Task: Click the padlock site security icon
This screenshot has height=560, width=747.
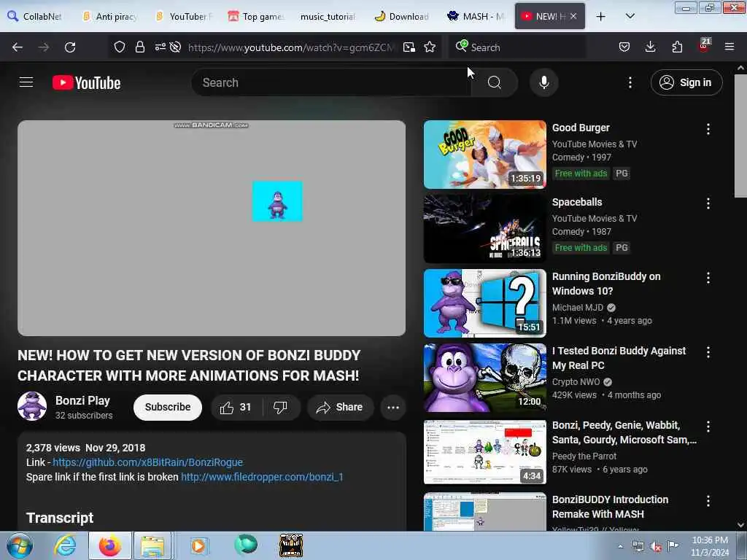Action: [139, 47]
